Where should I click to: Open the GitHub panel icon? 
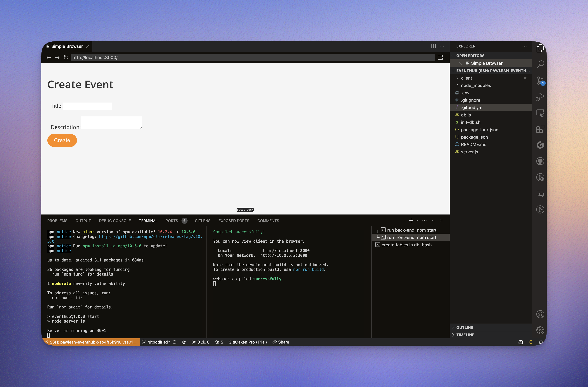[x=540, y=161]
